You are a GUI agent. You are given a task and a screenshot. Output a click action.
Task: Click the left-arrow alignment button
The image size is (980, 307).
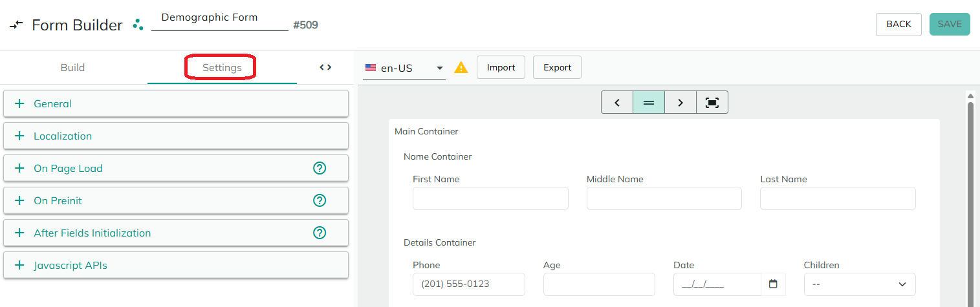617,102
